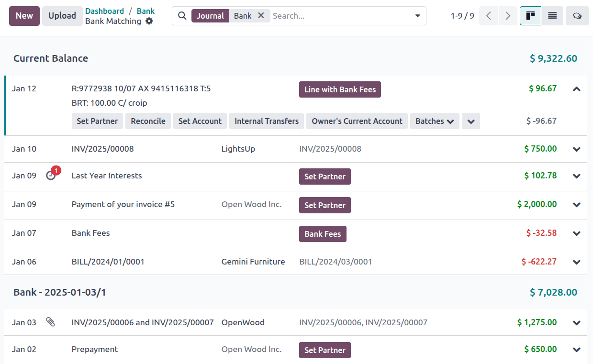Click the Upload button
The image size is (593, 364).
coord(62,16)
